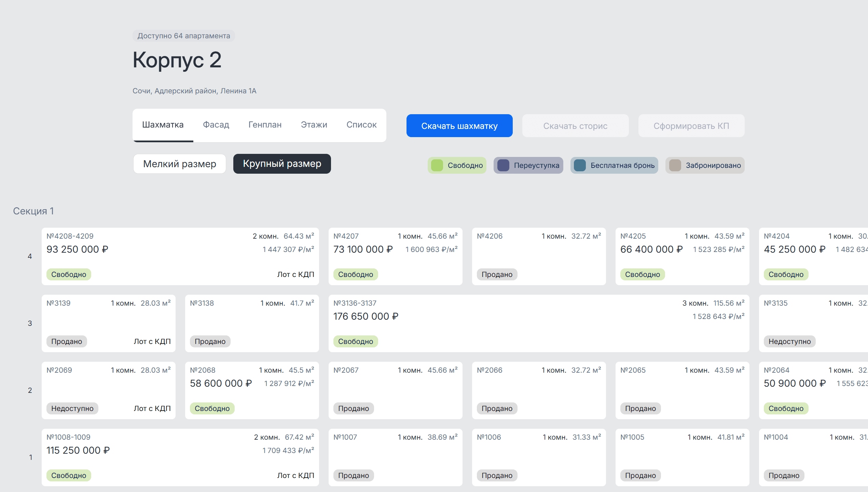Screen dimensions: 868x492
Task: Open sold apartment card №1007
Action: 396,457
